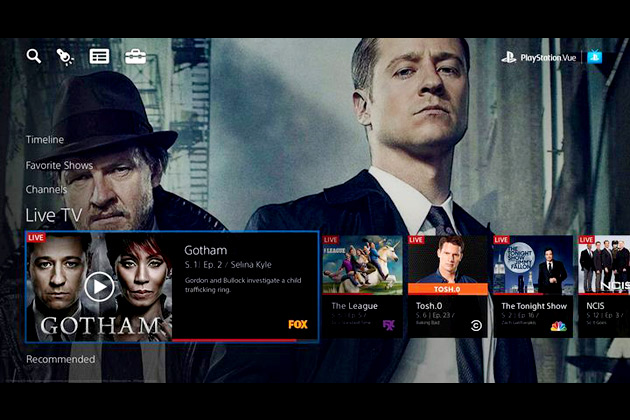Open the explore flashlight icon

point(65,57)
